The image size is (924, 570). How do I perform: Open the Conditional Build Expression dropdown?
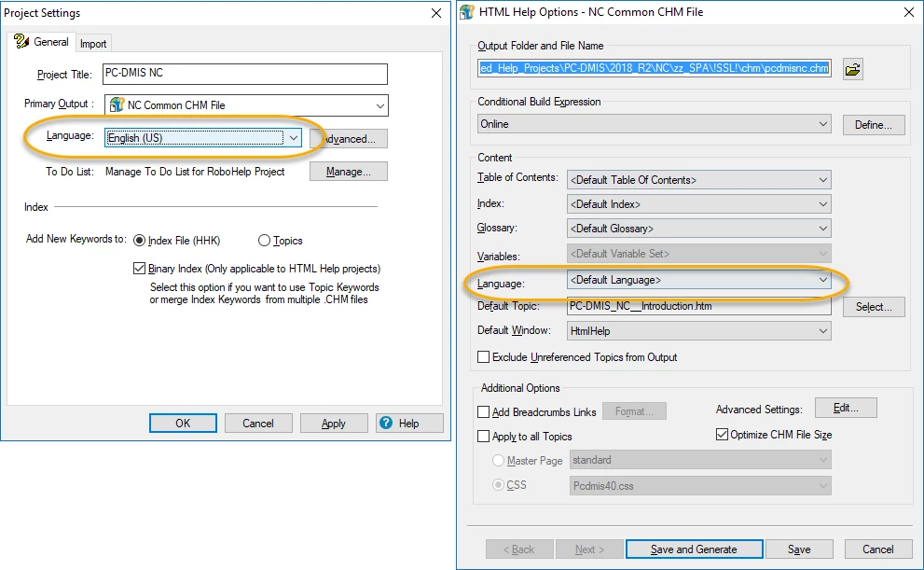pyautogui.click(x=655, y=124)
